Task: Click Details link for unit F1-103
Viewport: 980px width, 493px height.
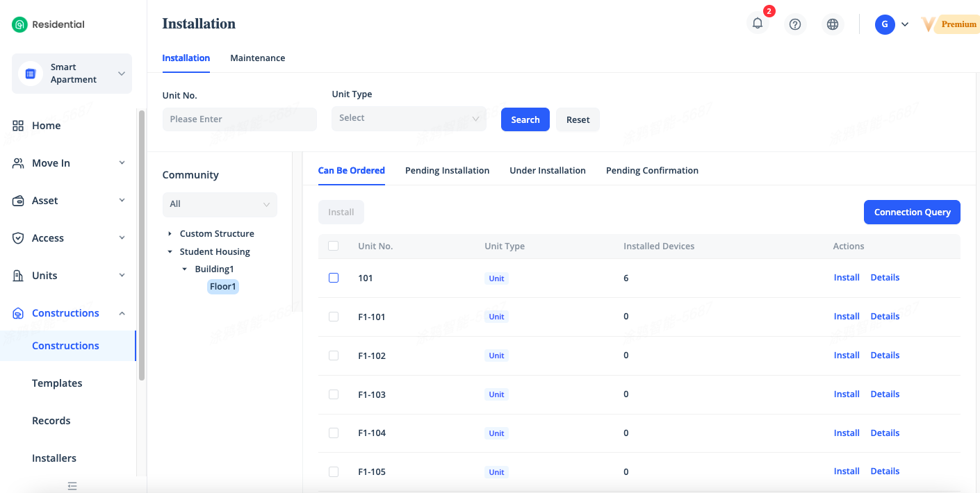Action: click(885, 394)
